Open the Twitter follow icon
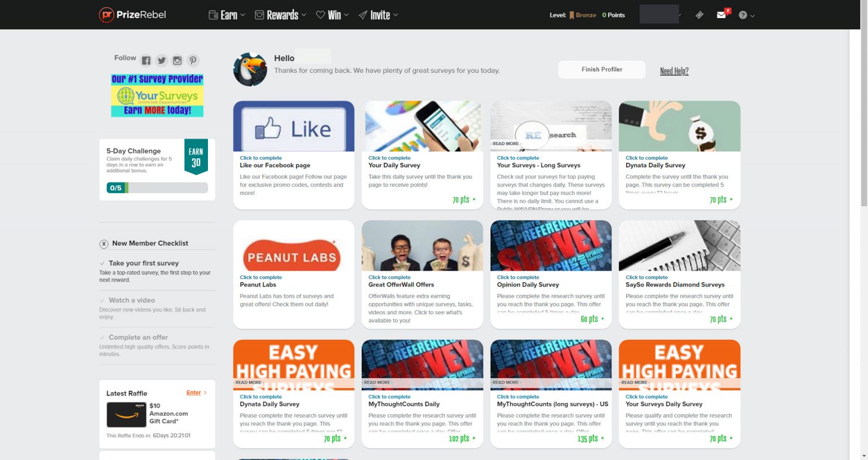The image size is (868, 460). tap(162, 60)
